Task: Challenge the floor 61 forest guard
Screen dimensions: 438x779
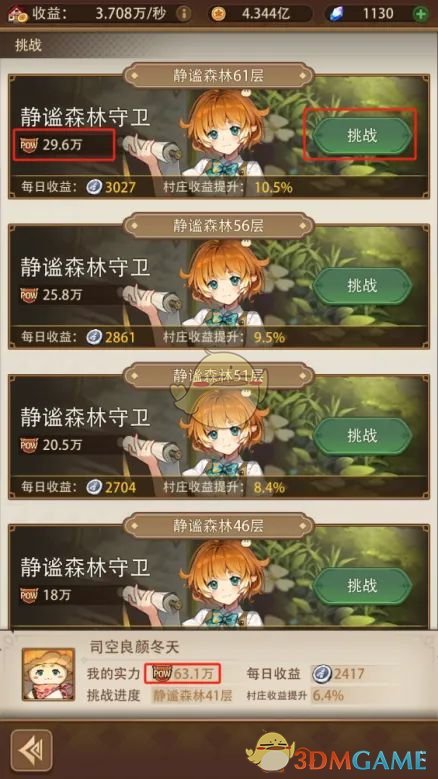Action: pos(363,135)
